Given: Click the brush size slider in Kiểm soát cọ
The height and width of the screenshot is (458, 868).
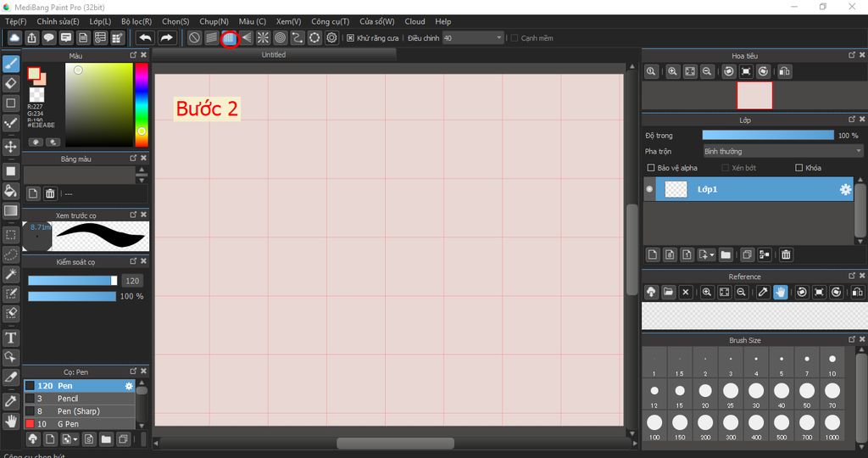Looking at the screenshot, I should (x=73, y=281).
